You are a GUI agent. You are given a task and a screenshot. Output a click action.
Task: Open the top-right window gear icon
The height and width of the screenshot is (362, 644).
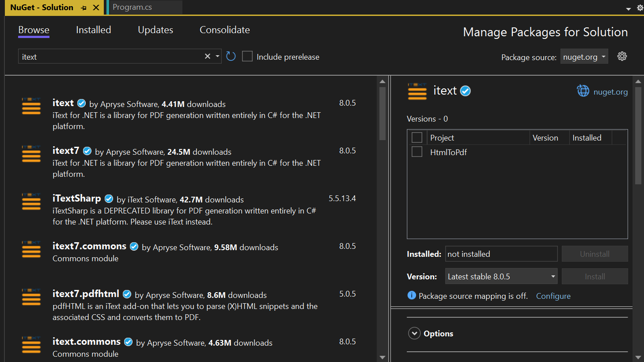coord(640,8)
